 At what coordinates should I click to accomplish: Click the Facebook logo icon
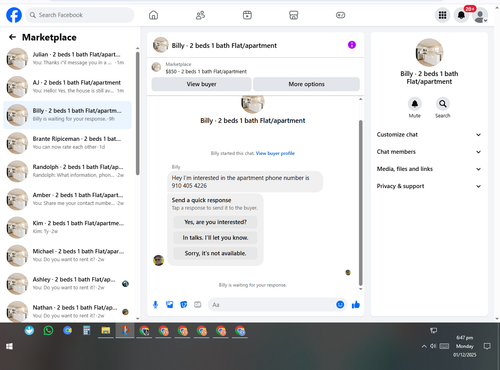coord(14,15)
